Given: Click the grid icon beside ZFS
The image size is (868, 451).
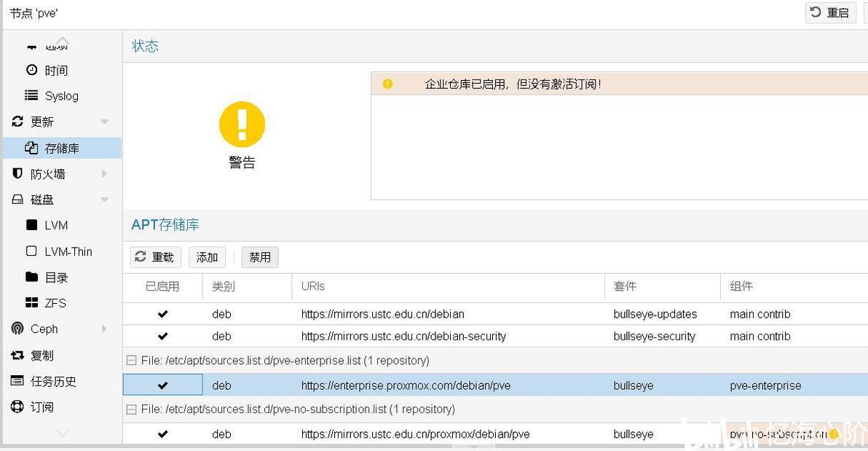Looking at the screenshot, I should click(x=31, y=302).
